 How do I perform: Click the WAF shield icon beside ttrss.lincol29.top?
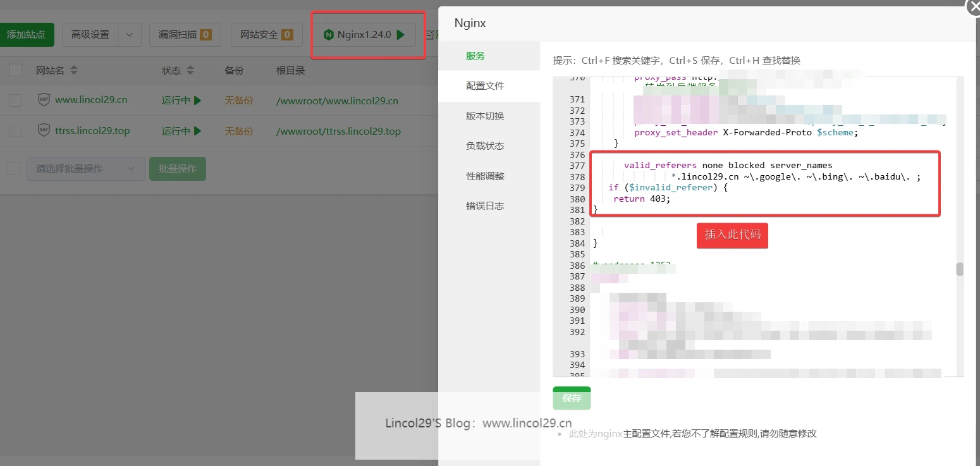click(x=43, y=131)
